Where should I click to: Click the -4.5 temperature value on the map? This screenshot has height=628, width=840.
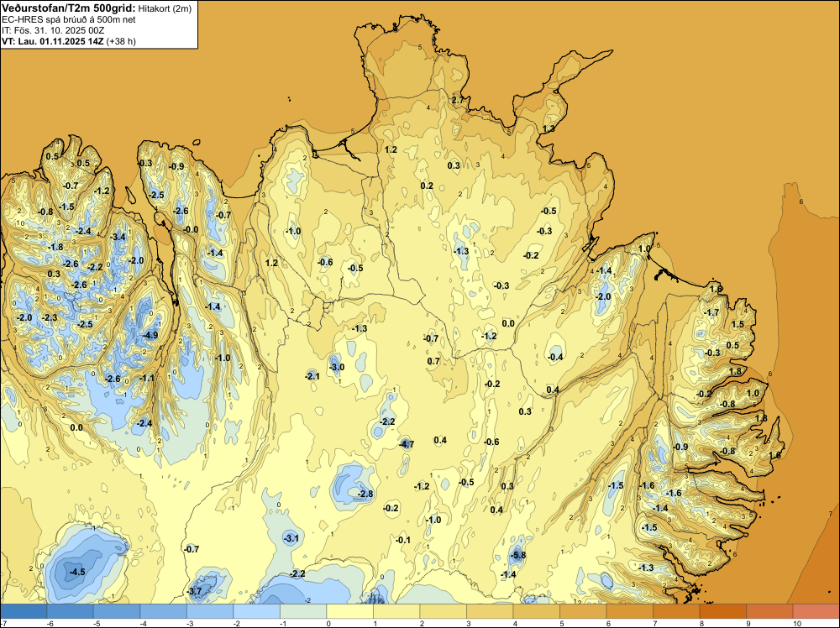pyautogui.click(x=77, y=572)
